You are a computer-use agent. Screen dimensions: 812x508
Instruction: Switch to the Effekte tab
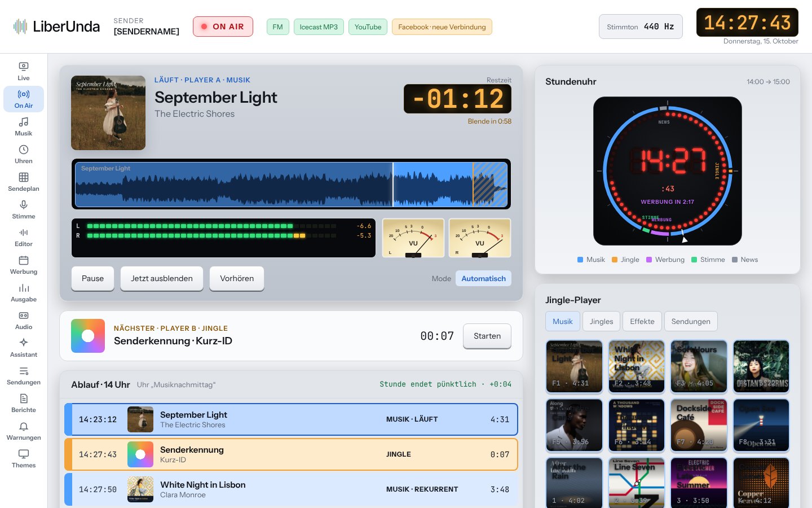[x=642, y=321]
